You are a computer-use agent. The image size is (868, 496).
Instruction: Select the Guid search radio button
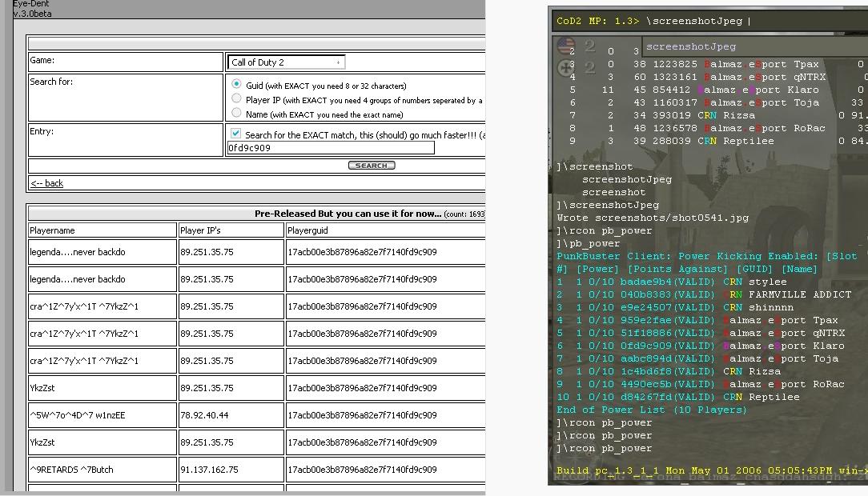point(236,84)
